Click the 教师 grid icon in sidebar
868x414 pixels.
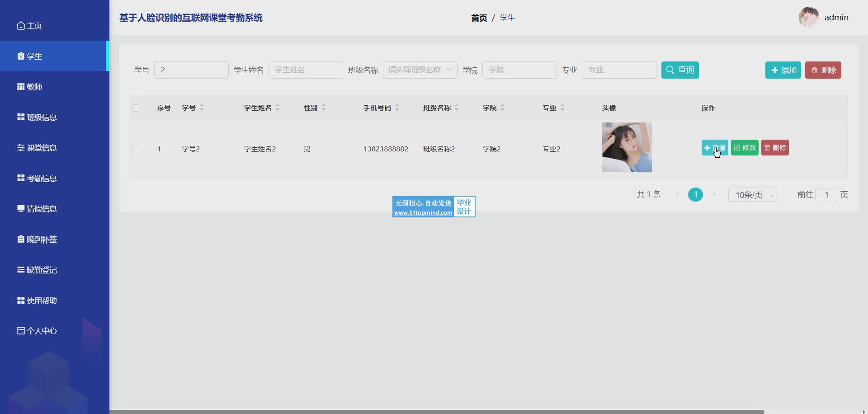[x=21, y=87]
